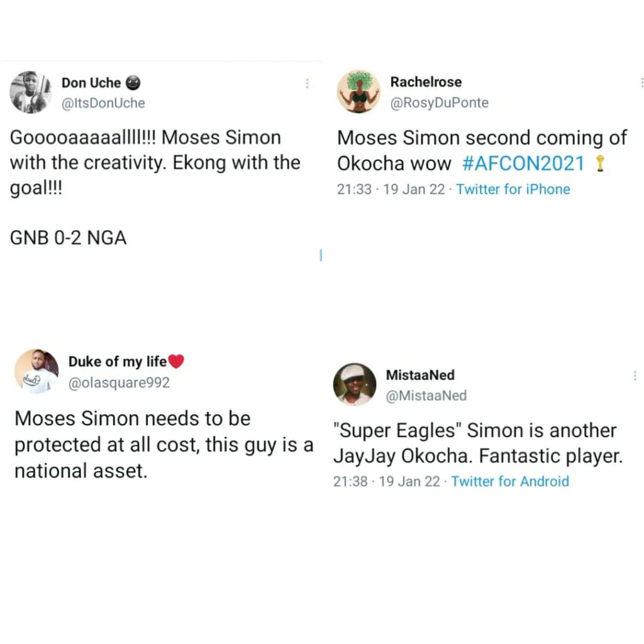The height and width of the screenshot is (644, 644).
Task: Select the Rachelrose display name
Action: click(x=426, y=82)
